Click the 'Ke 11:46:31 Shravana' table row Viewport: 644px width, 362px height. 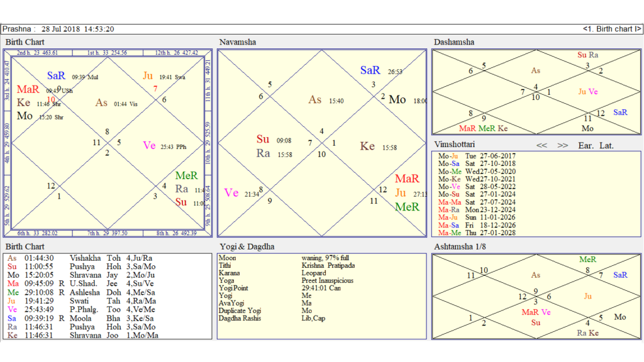82,336
